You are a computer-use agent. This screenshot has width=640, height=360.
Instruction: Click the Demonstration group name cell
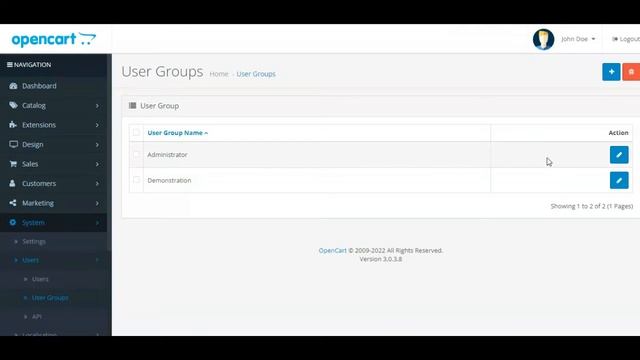tap(317, 180)
